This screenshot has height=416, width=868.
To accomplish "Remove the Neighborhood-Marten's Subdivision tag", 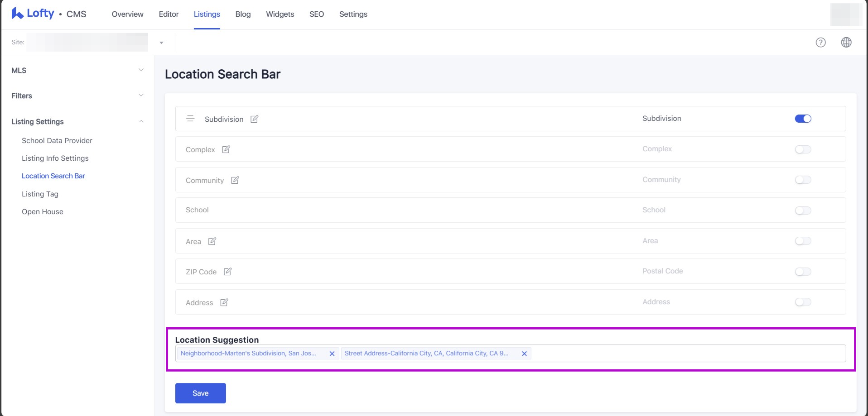I will (332, 354).
